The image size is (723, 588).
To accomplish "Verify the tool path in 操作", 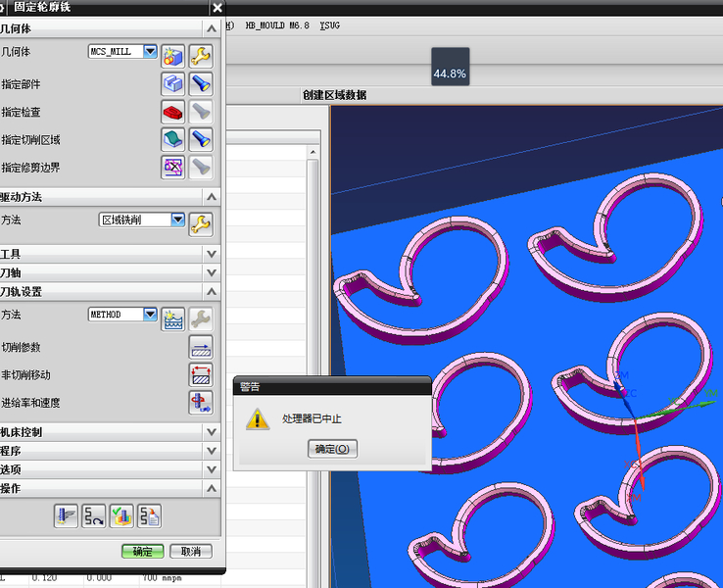I will (x=121, y=515).
